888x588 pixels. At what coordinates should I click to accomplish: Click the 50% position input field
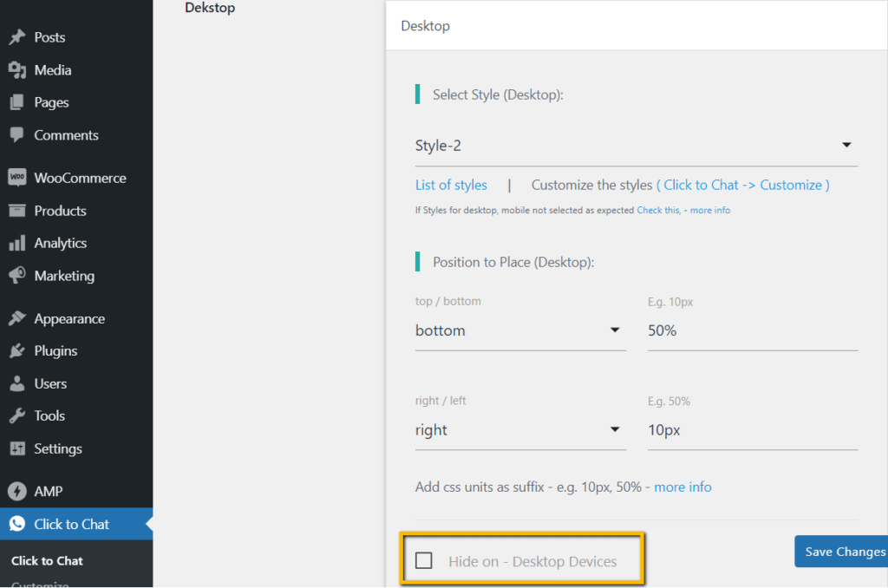coord(752,330)
